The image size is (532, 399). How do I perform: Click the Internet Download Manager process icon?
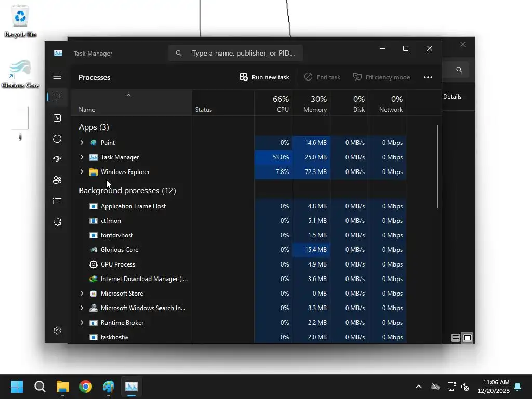click(94, 279)
